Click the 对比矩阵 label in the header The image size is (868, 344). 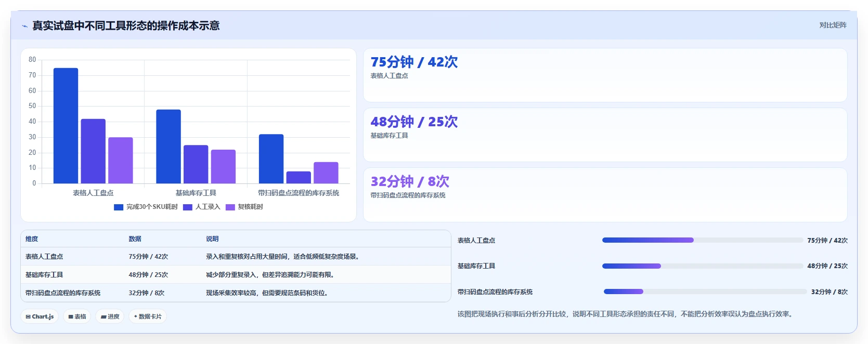point(833,25)
